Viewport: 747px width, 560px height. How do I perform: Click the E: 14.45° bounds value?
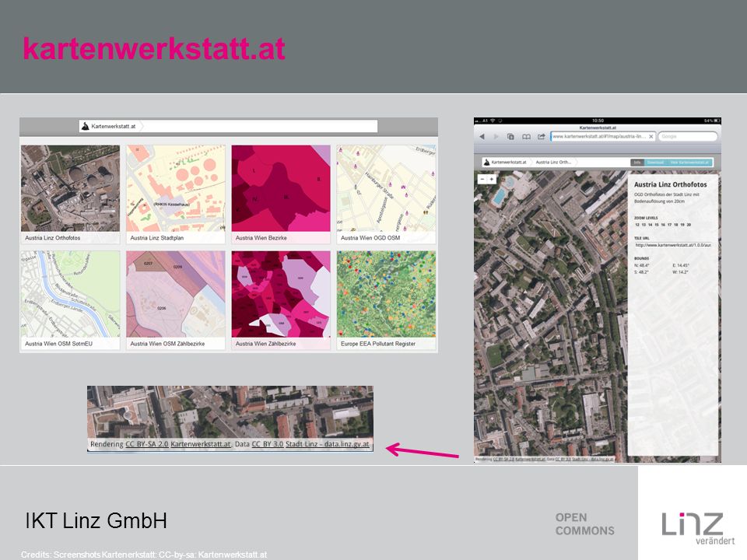pyautogui.click(x=681, y=266)
